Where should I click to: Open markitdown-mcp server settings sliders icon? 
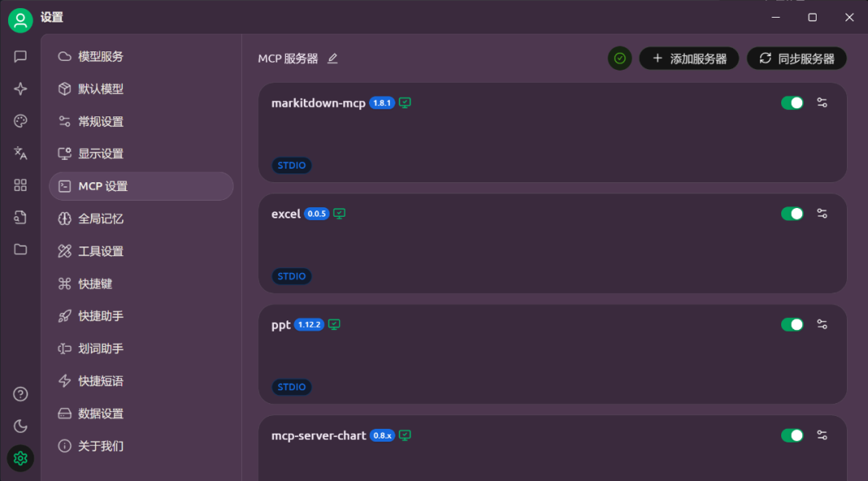822,103
